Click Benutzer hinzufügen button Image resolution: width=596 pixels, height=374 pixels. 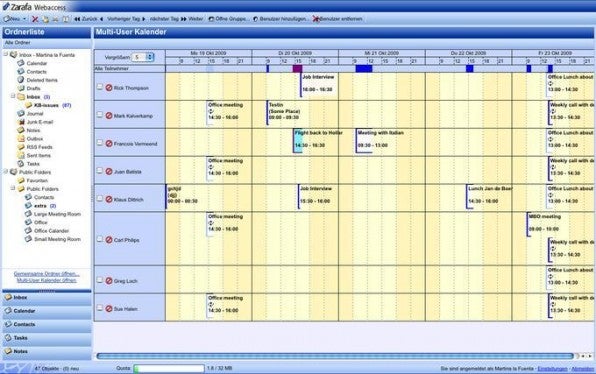(281, 19)
